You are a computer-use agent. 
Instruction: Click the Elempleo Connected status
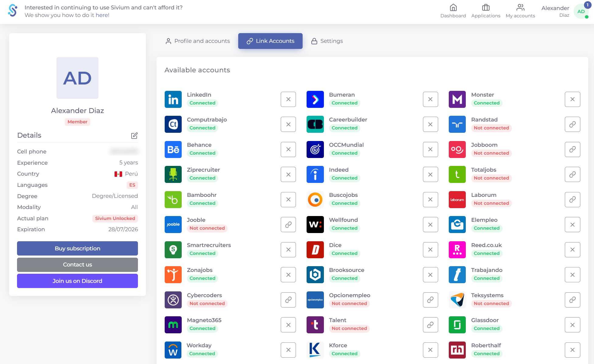coord(487,228)
